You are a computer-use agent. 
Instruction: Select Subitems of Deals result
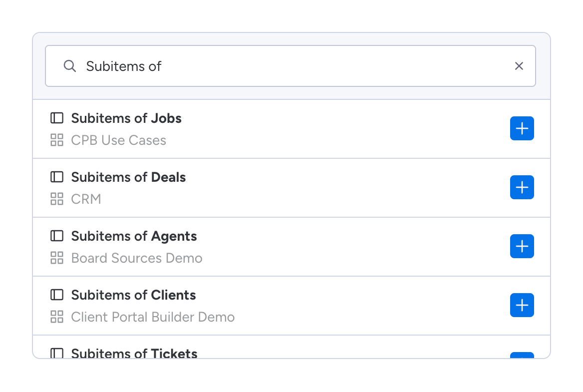[x=128, y=177]
